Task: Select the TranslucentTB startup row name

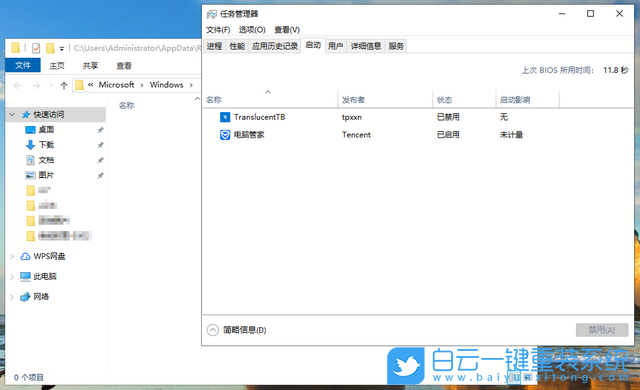Action: [x=260, y=117]
